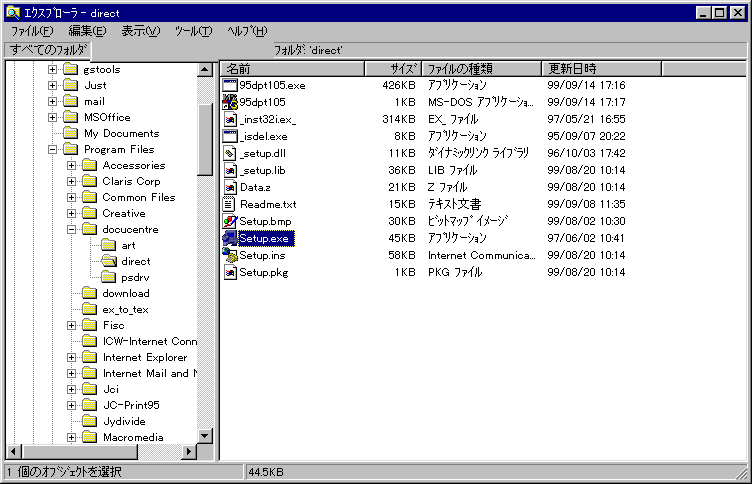
Task: Click the ex_to_tex folder icon
Action: (90, 309)
